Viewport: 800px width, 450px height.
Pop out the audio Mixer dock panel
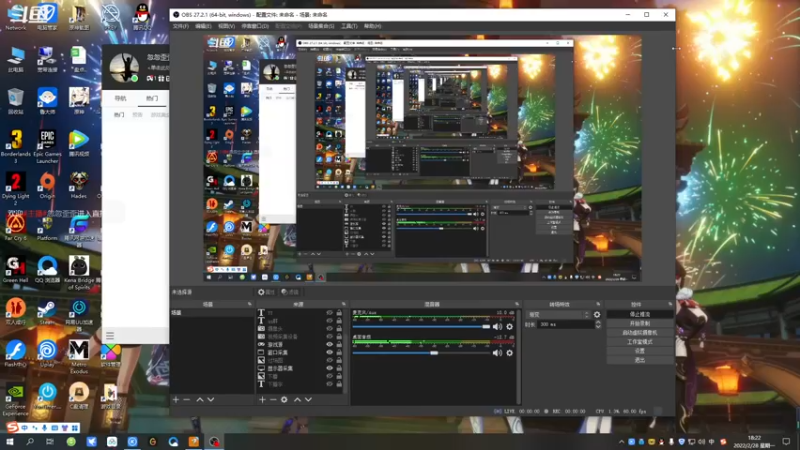pyautogui.click(x=517, y=304)
